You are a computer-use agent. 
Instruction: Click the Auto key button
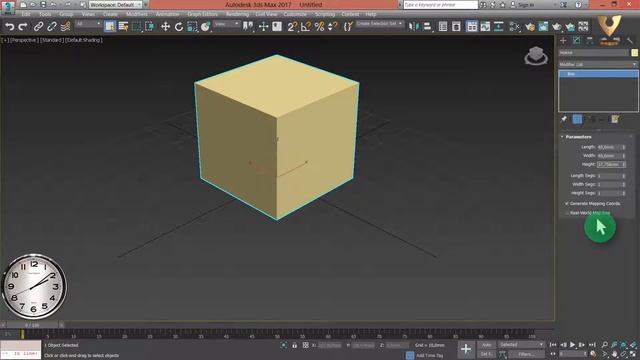pos(486,345)
